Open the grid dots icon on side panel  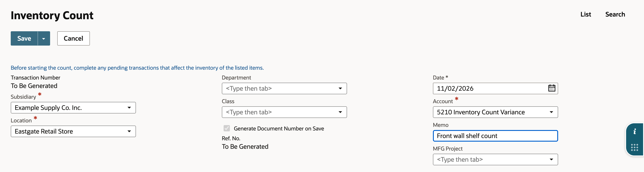[635, 147]
